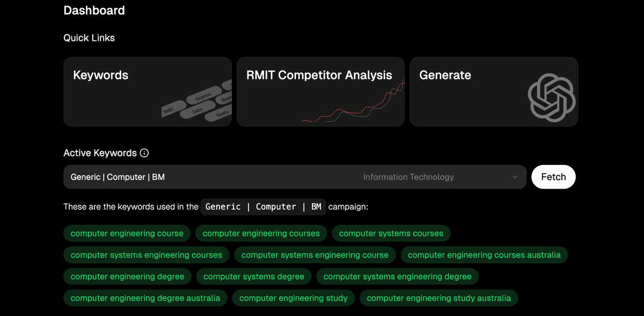Image resolution: width=644 pixels, height=316 pixels.
Task: Open the RMIT Competitor Analysis card
Action: (321, 92)
